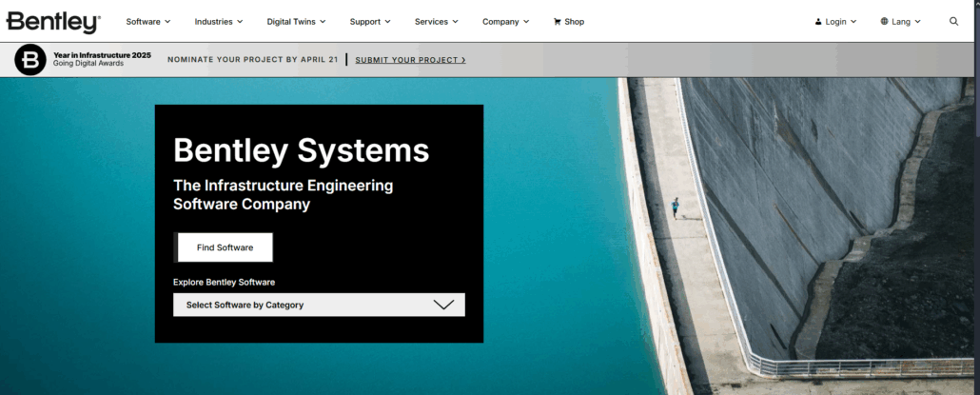Click the Explore Bentley Software label
The width and height of the screenshot is (980, 395).
pyautogui.click(x=224, y=282)
